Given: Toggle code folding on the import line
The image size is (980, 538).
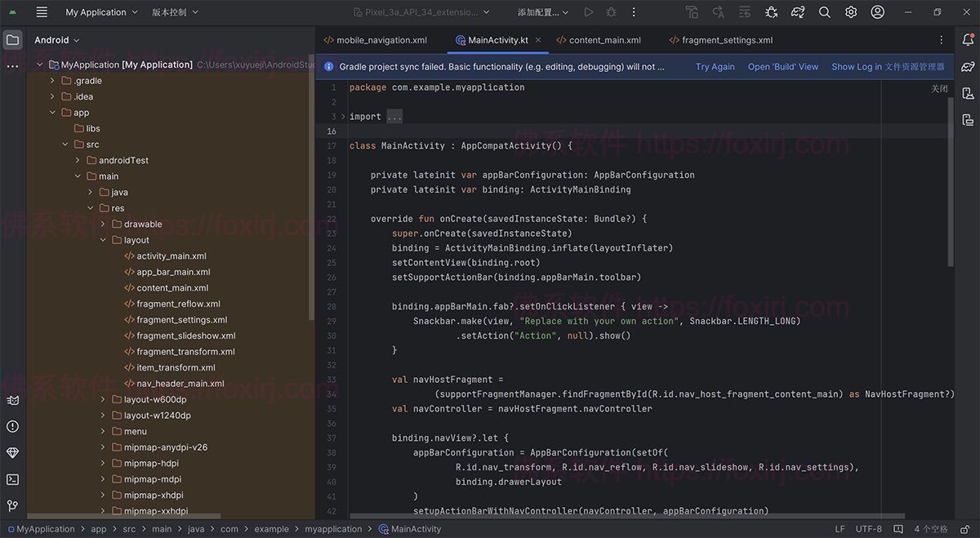Looking at the screenshot, I should coord(343,117).
